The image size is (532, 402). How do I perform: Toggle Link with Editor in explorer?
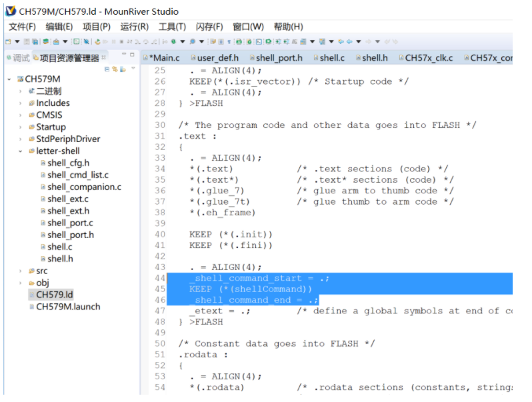[115, 69]
